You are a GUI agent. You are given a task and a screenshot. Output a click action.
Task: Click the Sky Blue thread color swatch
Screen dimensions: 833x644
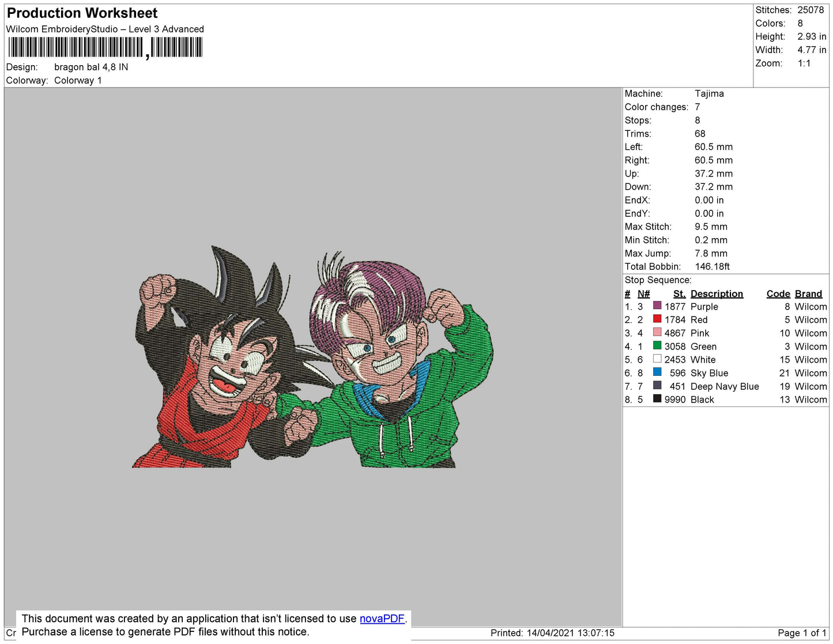(657, 372)
